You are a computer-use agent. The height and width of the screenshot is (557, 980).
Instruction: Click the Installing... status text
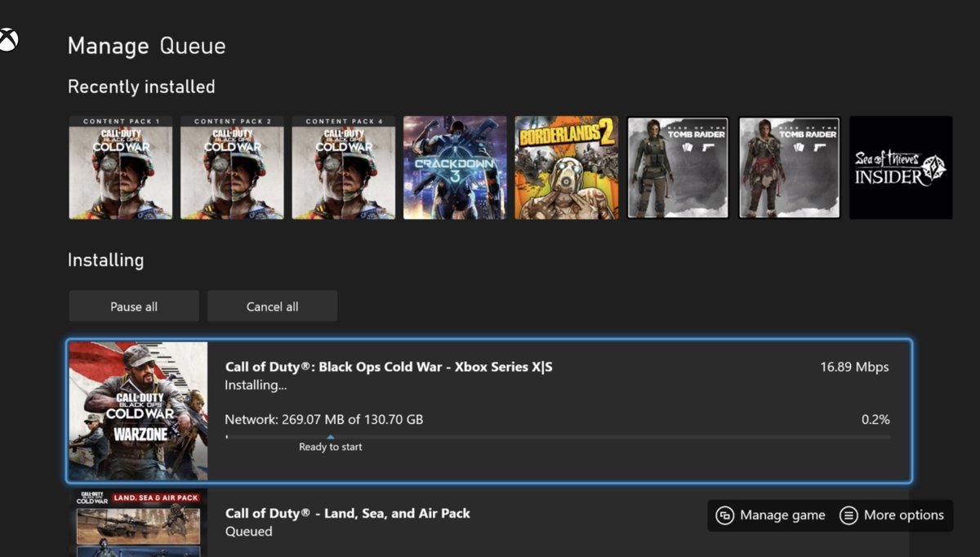pyautogui.click(x=256, y=385)
